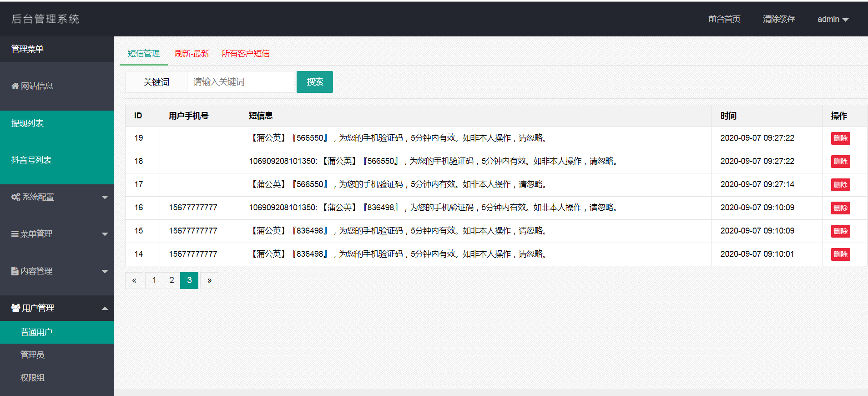Switch to the 短信管理 tab
Image resolution: width=868 pixels, height=396 pixels.
point(144,54)
